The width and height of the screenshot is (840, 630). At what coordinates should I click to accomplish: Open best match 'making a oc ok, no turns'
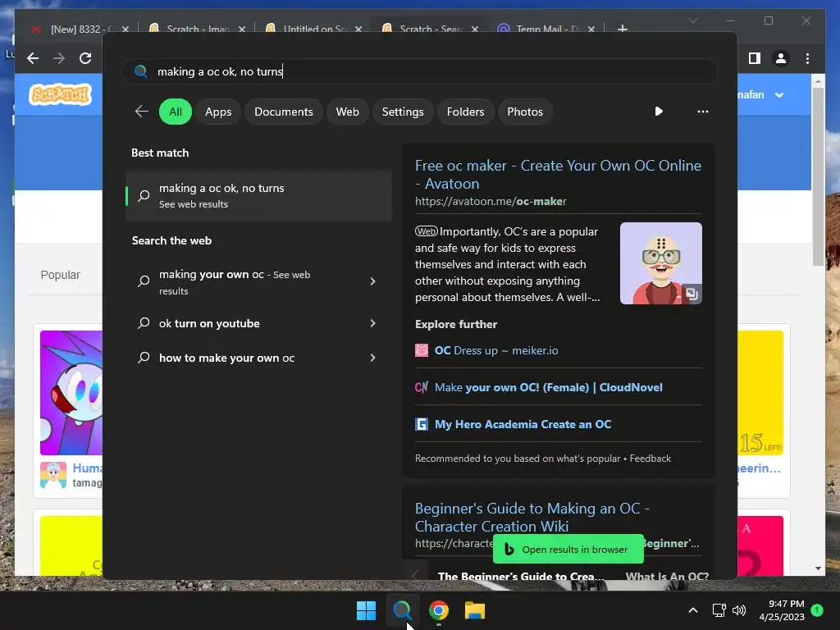(258, 195)
